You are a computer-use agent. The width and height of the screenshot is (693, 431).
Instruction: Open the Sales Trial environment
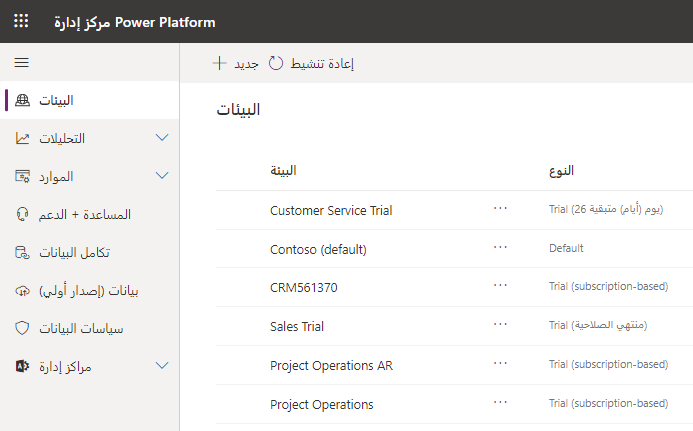click(x=297, y=327)
